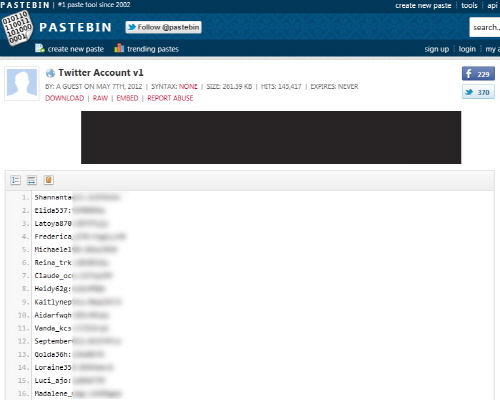Click REPORT ABUSE link
Viewport: 500px width, 400px height.
pos(170,98)
